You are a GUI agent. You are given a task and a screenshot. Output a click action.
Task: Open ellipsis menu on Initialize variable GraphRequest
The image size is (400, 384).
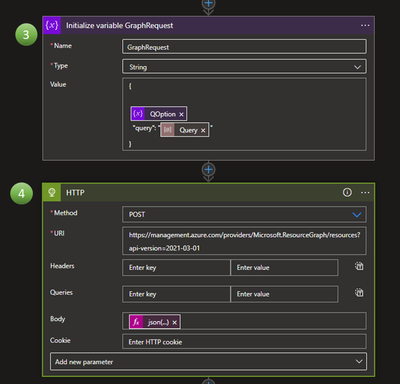point(365,25)
